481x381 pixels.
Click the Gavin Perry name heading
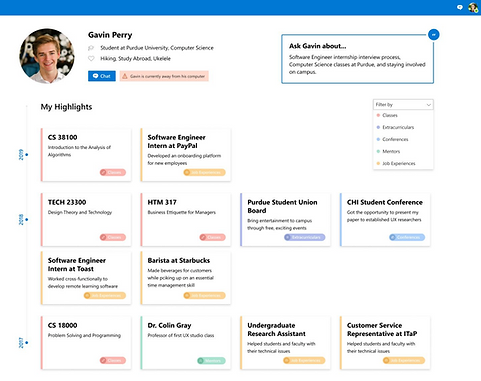click(x=110, y=35)
